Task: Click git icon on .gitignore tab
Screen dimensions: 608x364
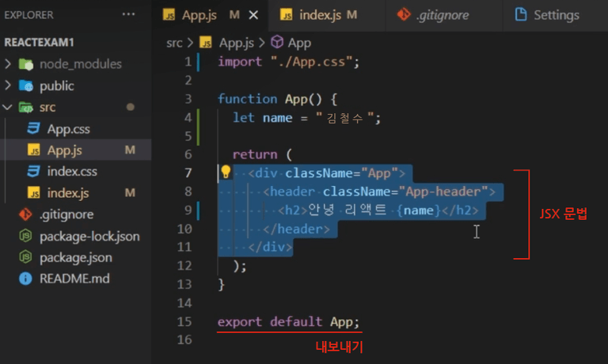Action: [x=404, y=14]
